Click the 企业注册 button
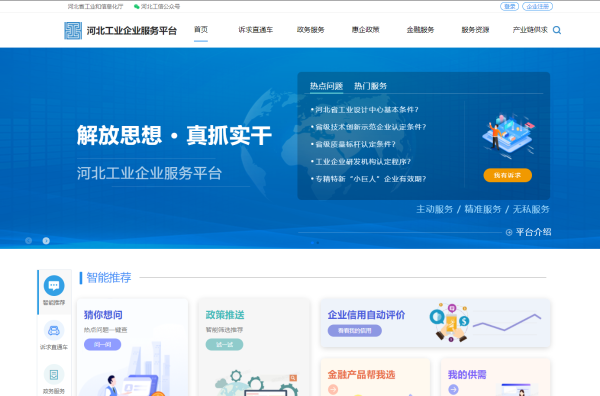The image size is (600, 396). [538, 7]
